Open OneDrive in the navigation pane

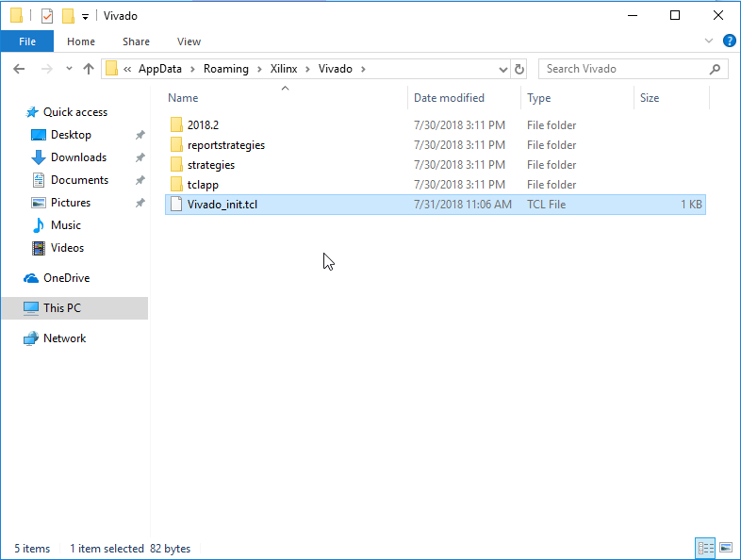[x=66, y=278]
